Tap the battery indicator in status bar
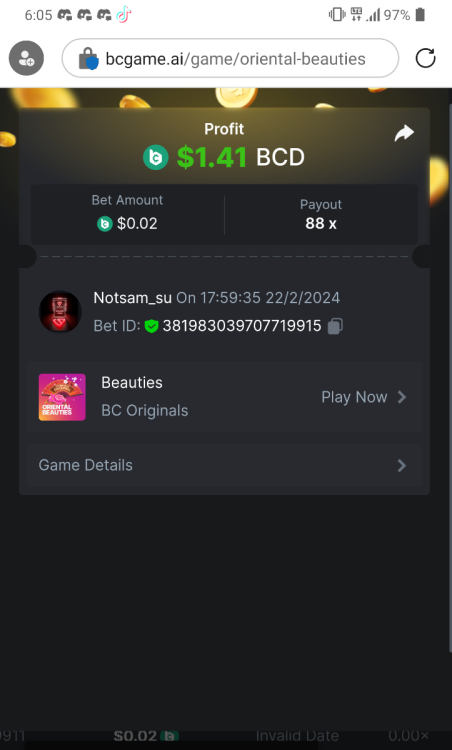The image size is (452, 750). pyautogui.click(x=420, y=15)
